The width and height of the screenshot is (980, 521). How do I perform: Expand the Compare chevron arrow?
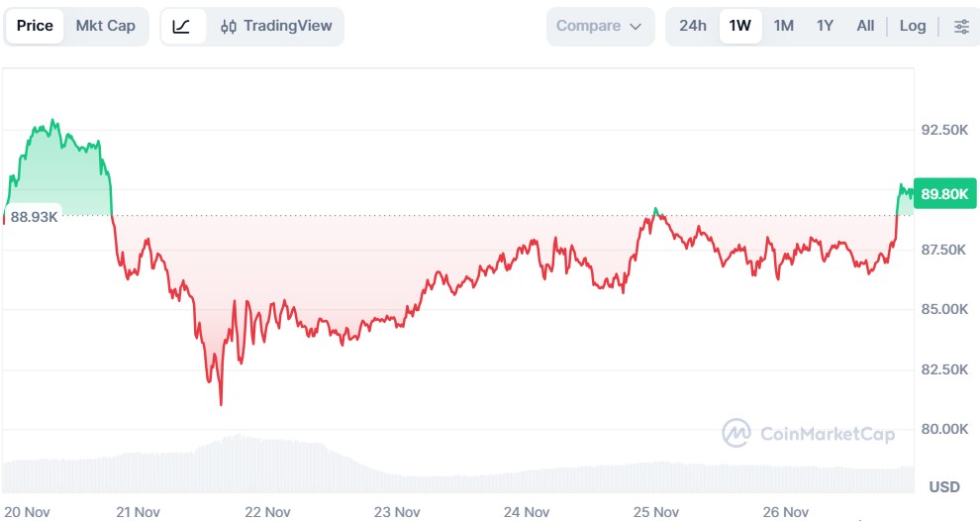click(636, 27)
